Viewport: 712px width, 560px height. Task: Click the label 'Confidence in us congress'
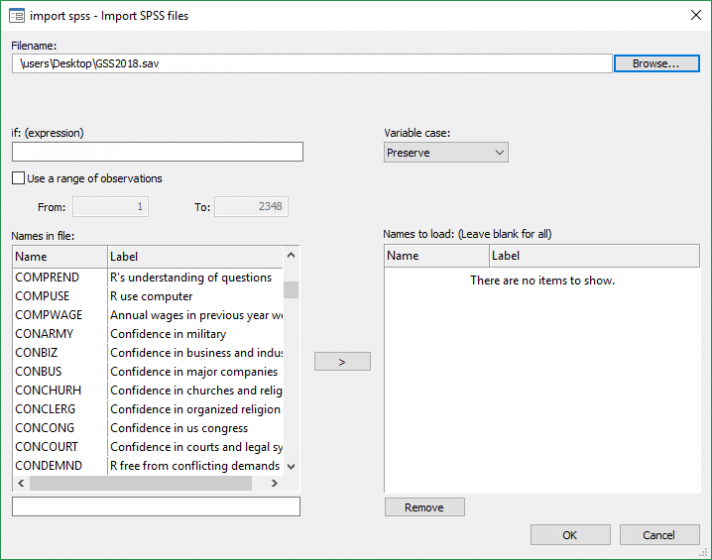[x=179, y=428]
